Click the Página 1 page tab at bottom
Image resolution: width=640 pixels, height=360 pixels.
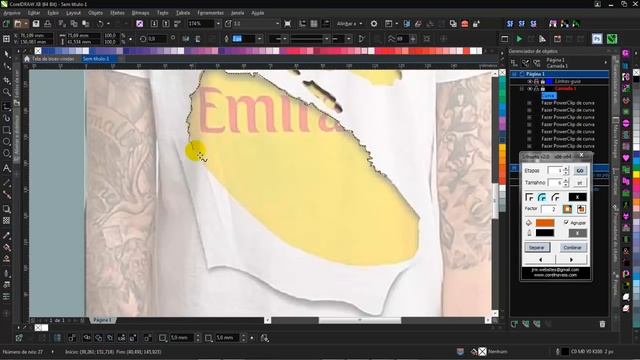[102, 320]
